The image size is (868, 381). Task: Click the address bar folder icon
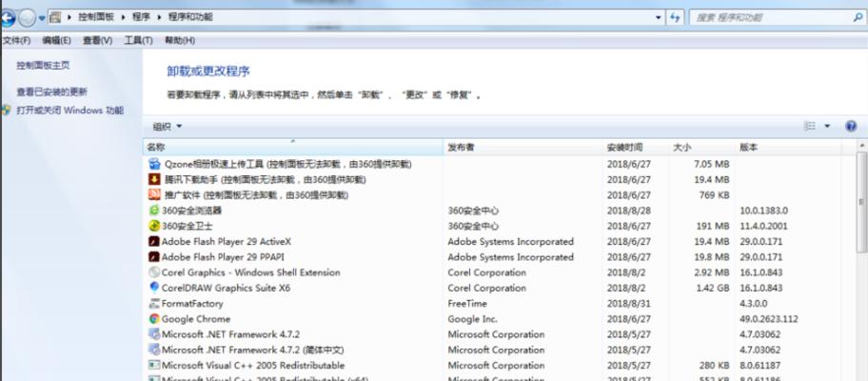coord(55,17)
